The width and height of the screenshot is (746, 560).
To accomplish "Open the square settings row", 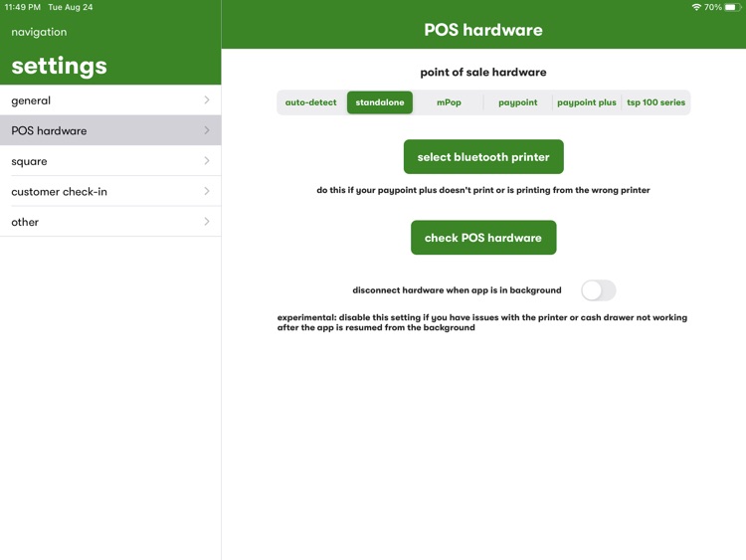I will 110,161.
